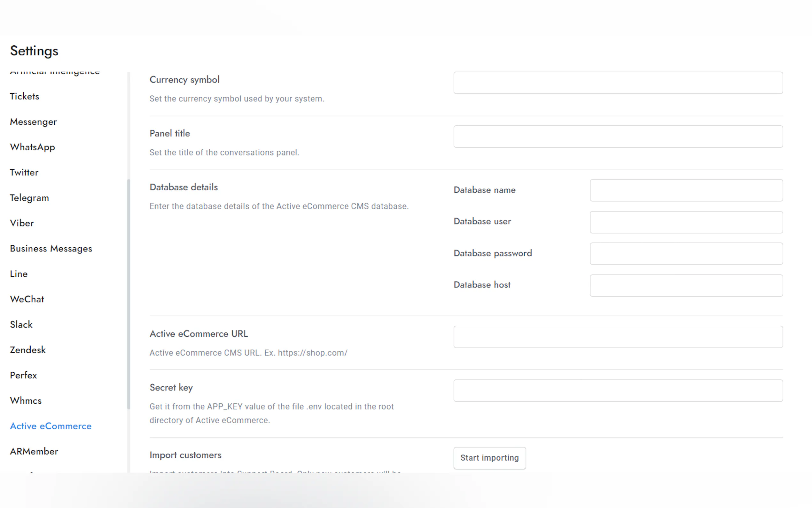Click the Secret key text box
The width and height of the screenshot is (812, 508).
click(618, 390)
